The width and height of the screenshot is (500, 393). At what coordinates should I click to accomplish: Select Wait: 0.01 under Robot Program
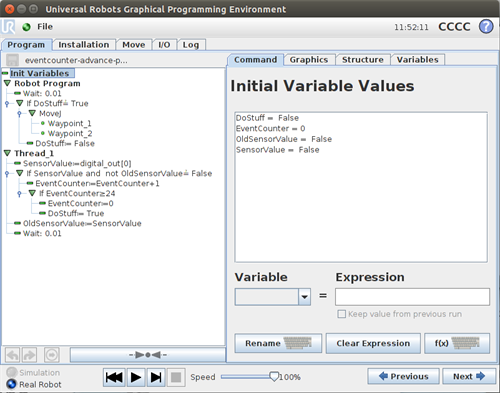pyautogui.click(x=42, y=93)
